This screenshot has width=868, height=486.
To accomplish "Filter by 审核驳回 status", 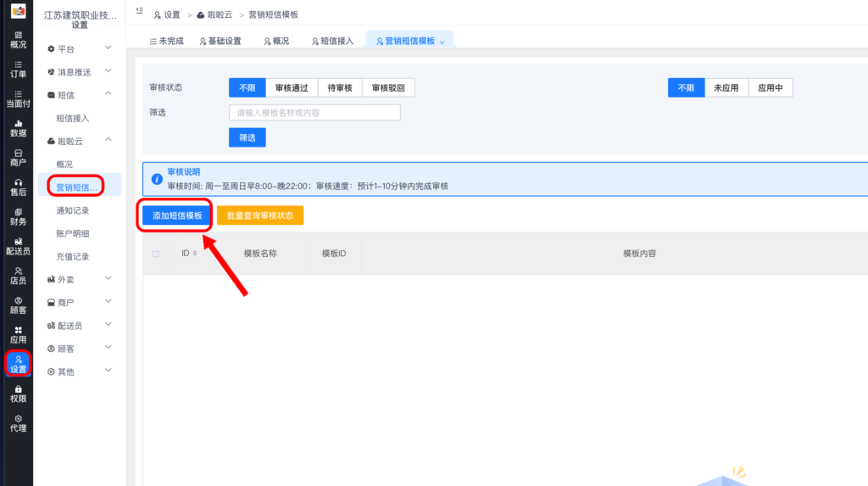I will (x=388, y=87).
